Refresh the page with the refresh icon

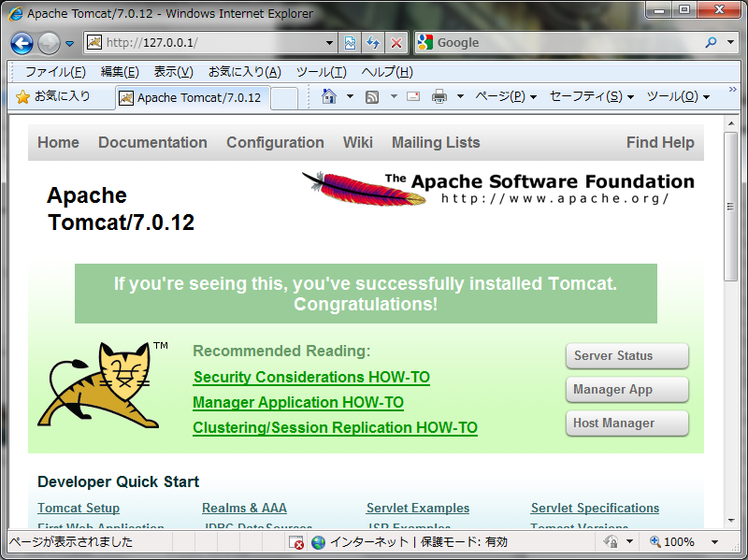point(373,43)
